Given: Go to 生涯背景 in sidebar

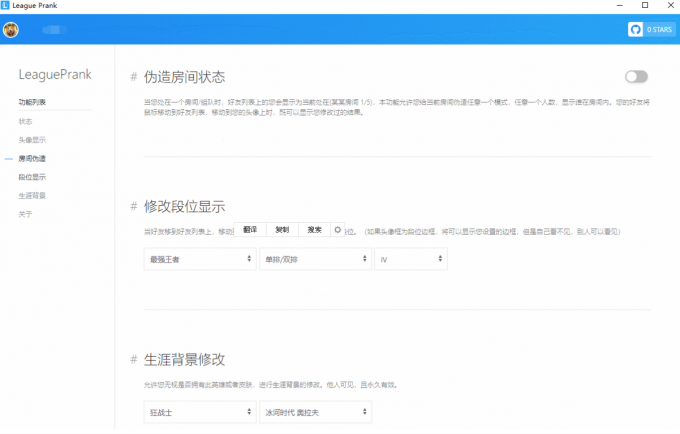Looking at the screenshot, I should point(32,196).
